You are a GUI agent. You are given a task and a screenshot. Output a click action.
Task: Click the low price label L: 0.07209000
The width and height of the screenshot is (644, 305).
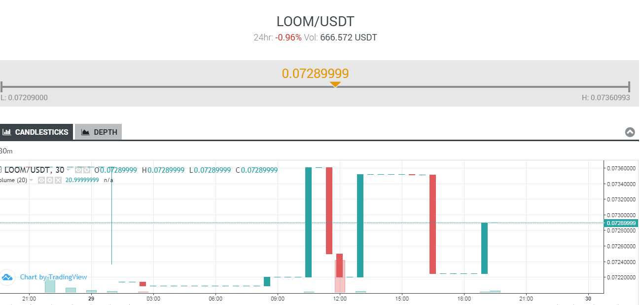(24, 98)
